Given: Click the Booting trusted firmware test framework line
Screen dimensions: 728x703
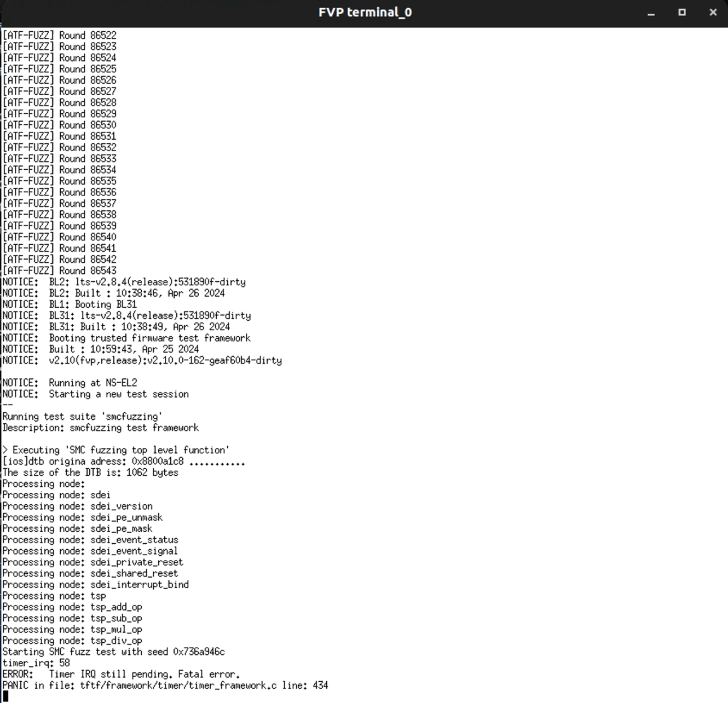Looking at the screenshot, I should tap(126, 338).
